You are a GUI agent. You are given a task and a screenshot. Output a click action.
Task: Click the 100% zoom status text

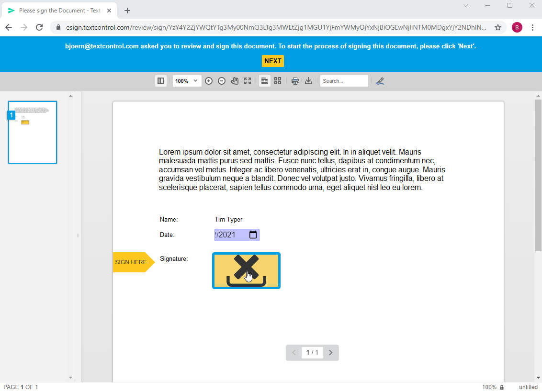489,387
